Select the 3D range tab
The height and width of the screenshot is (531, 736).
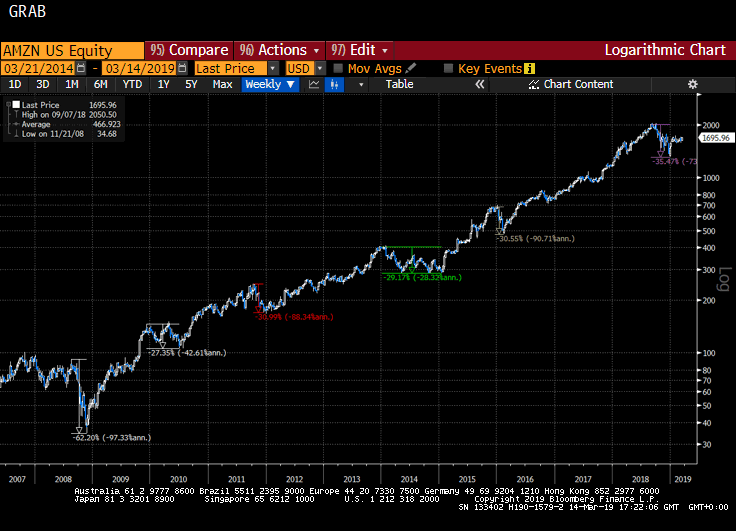pyautogui.click(x=43, y=85)
